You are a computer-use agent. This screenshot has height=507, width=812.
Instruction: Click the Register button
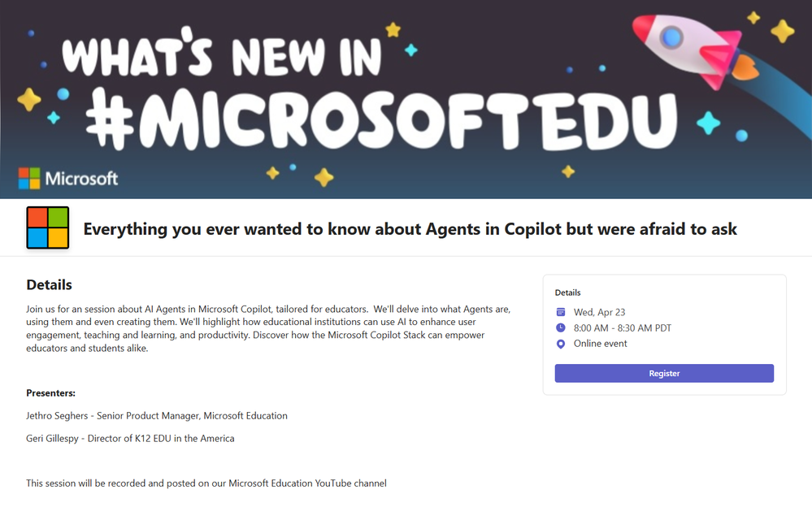[664, 374]
